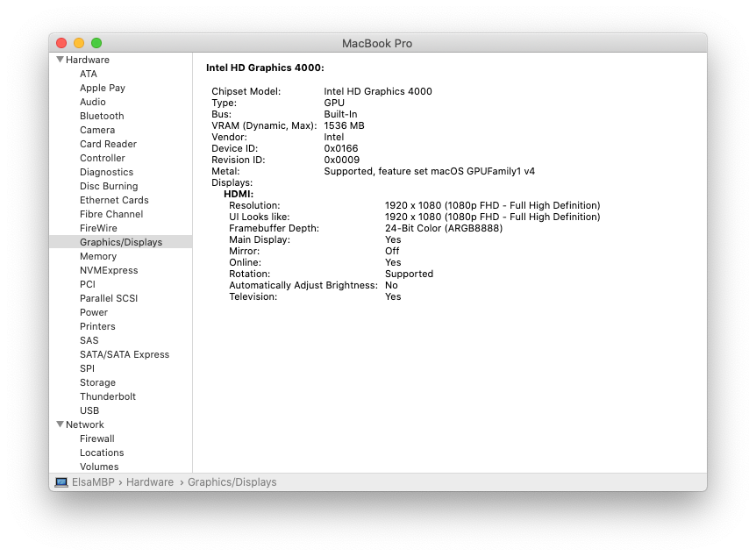Click Hardware in the path bar
This screenshot has height=556, width=756.
[150, 482]
